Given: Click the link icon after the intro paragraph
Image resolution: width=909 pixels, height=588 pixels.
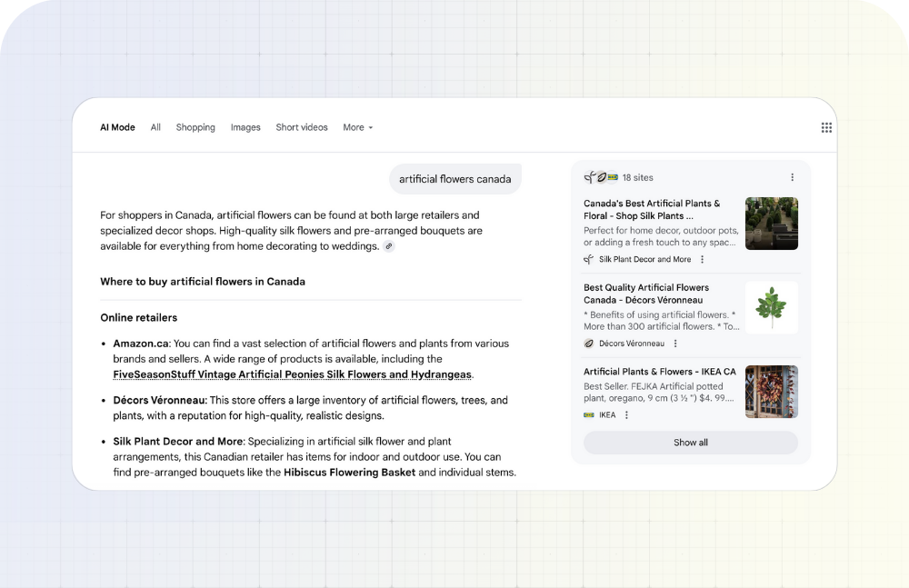Looking at the screenshot, I should coord(389,246).
